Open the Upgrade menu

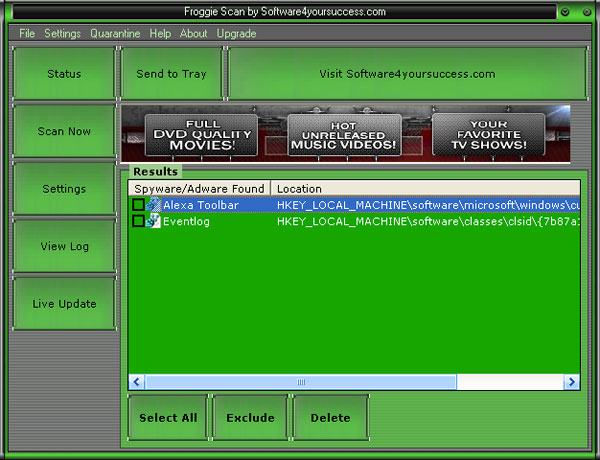tap(236, 34)
